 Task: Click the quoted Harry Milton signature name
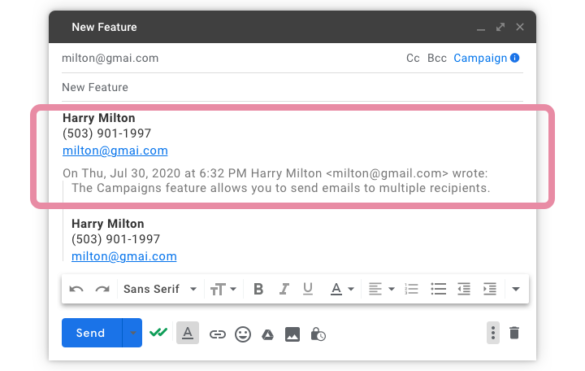coord(108,224)
